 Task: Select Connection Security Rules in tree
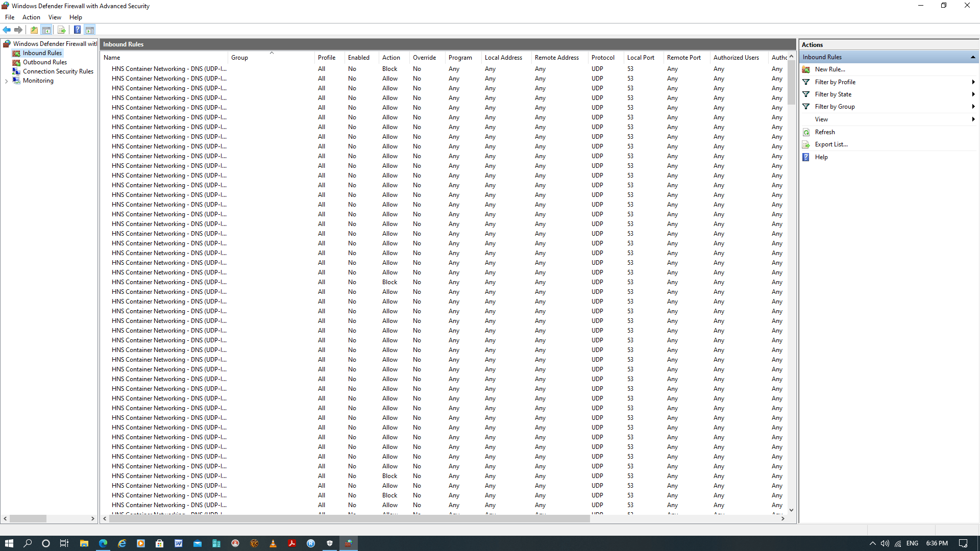coord(58,71)
